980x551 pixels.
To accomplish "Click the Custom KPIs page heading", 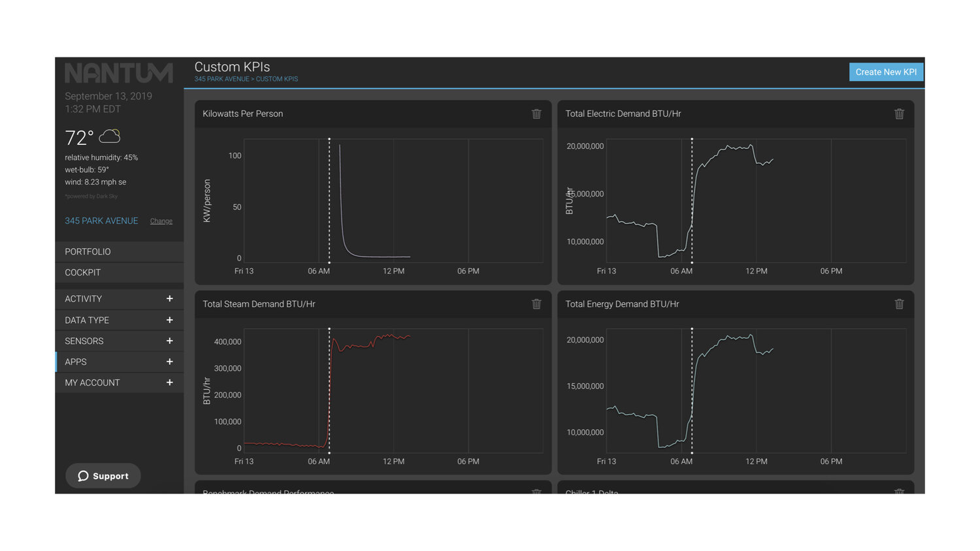I will [232, 67].
